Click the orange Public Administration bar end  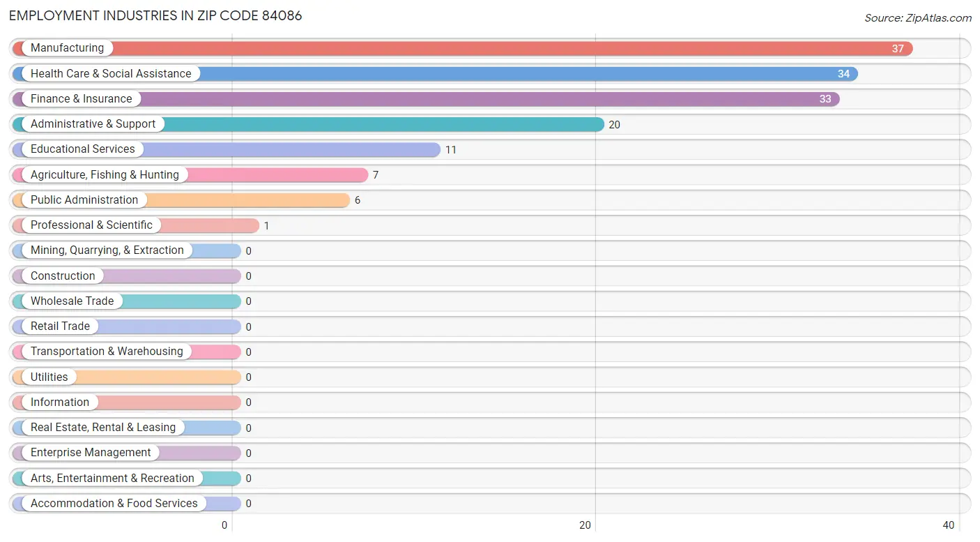tap(342, 200)
